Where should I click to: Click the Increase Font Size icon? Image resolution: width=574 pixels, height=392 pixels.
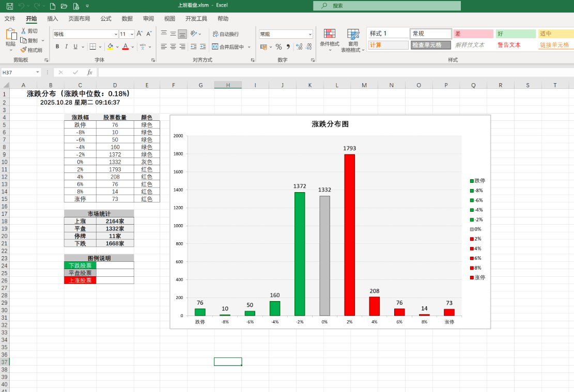[x=139, y=34]
